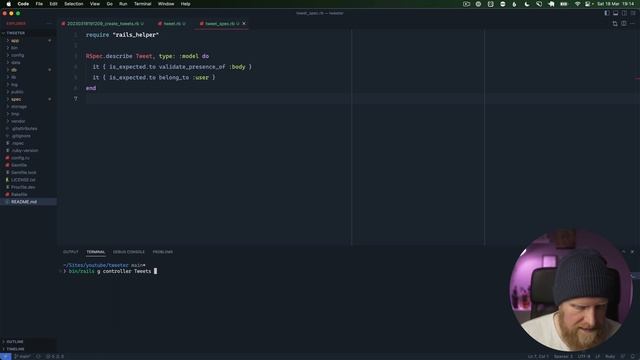Open the Gemfile.lock file
The width and height of the screenshot is (640, 360).
click(x=23, y=173)
